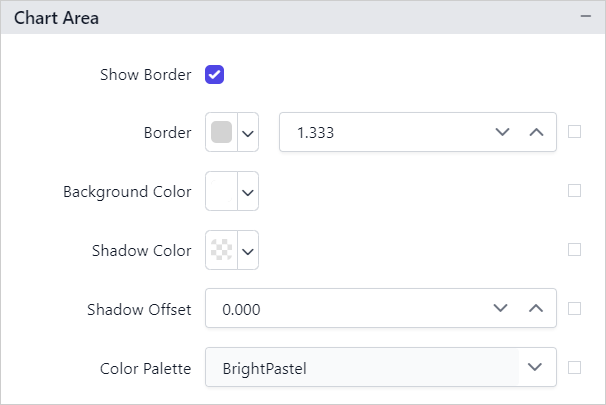Decrease Shadow Offset with down arrow

502,309
